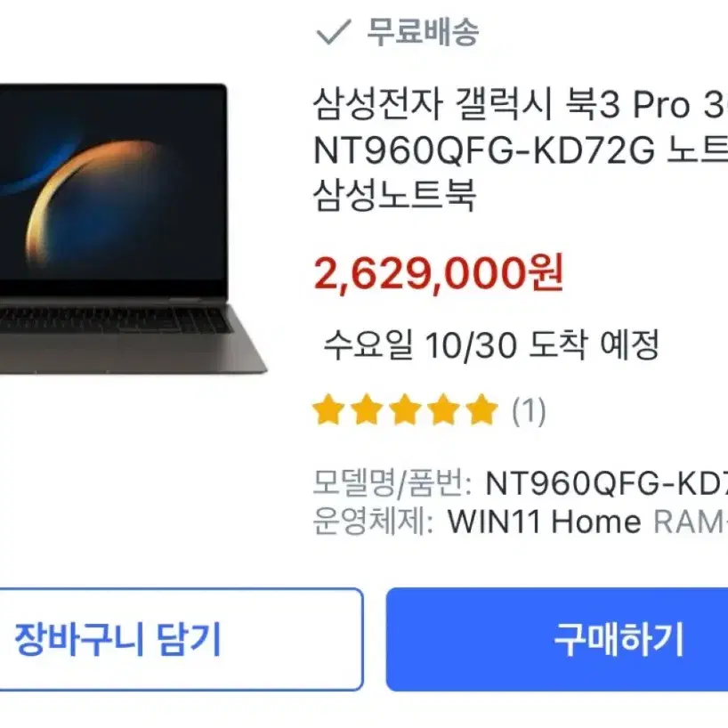
Task: Add item with 장바구니 담기 button
Action: pyautogui.click(x=182, y=639)
